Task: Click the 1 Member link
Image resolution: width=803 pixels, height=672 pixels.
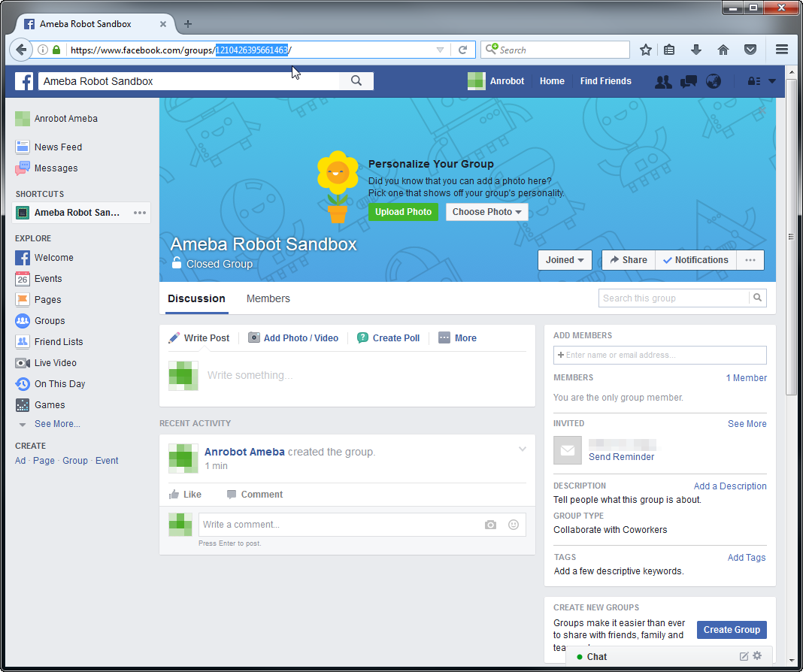Action: tap(746, 377)
